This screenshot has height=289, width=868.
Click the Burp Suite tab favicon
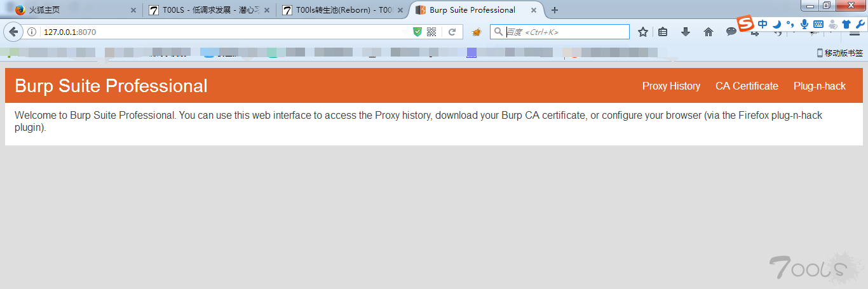click(x=420, y=10)
